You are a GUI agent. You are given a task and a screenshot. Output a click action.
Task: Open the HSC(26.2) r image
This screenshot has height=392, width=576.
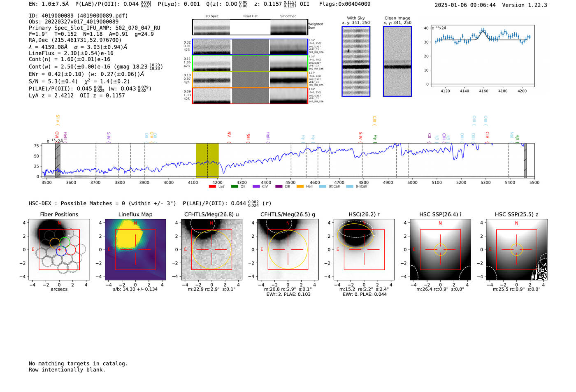pyautogui.click(x=364, y=249)
